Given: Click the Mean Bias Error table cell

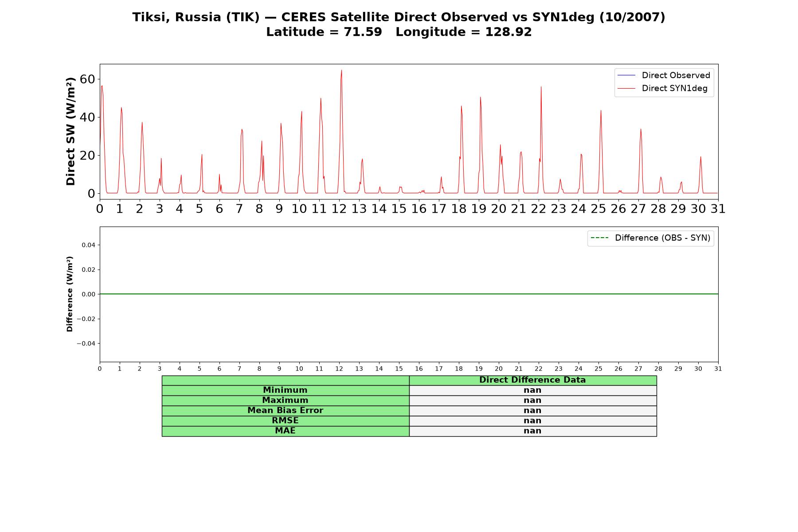Looking at the screenshot, I should tap(285, 411).
